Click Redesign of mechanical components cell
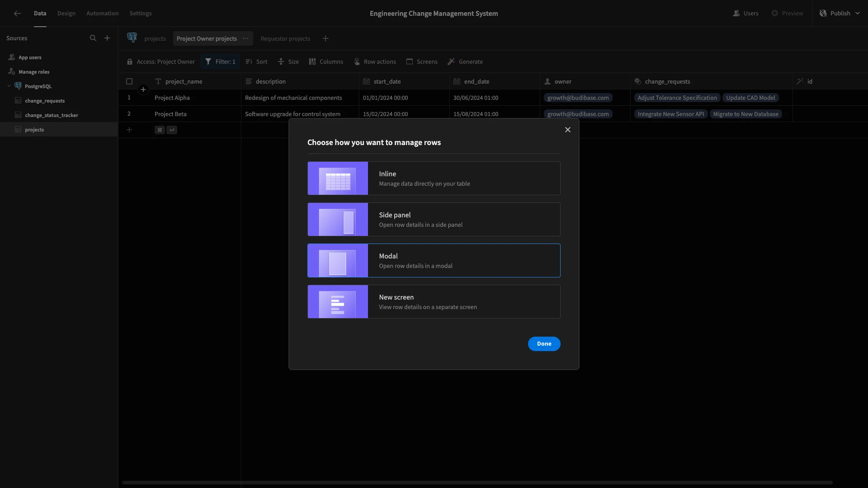The height and width of the screenshot is (488, 868). (x=300, y=98)
